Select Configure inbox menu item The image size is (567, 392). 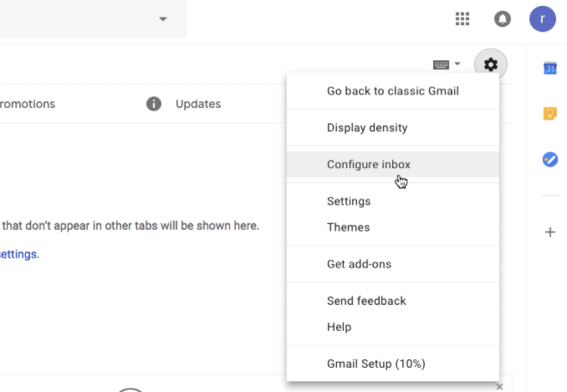coord(393,165)
